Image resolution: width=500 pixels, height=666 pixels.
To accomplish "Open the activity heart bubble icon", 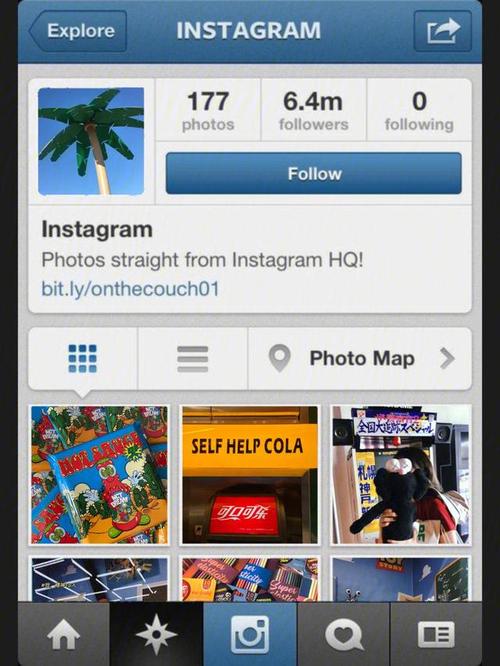I will coord(343,634).
